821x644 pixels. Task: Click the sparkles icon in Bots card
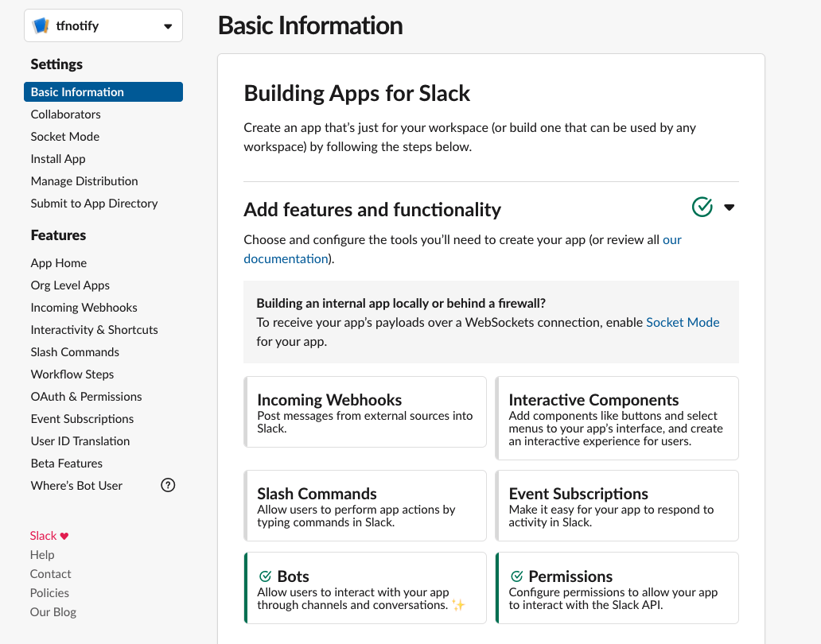pyautogui.click(x=459, y=605)
